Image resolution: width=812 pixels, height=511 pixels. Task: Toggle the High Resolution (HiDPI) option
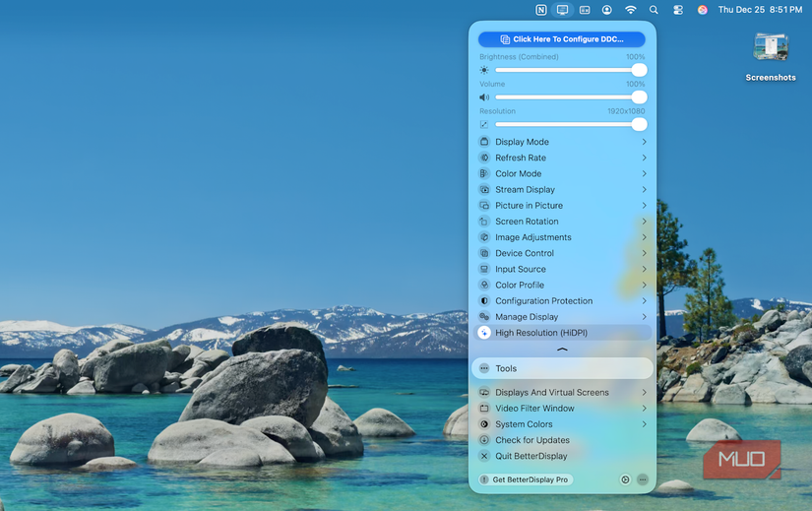coord(562,333)
